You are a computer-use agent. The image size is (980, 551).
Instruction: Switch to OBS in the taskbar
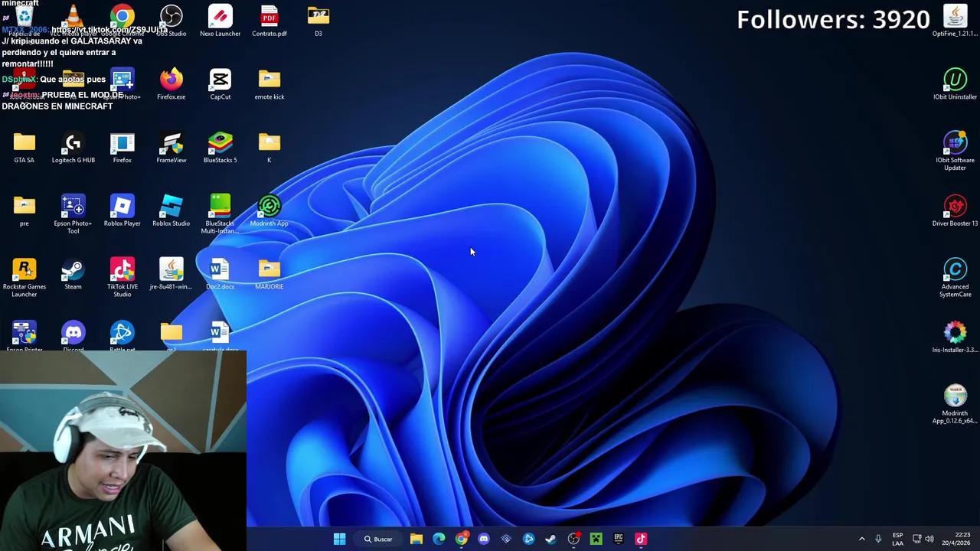tap(573, 539)
